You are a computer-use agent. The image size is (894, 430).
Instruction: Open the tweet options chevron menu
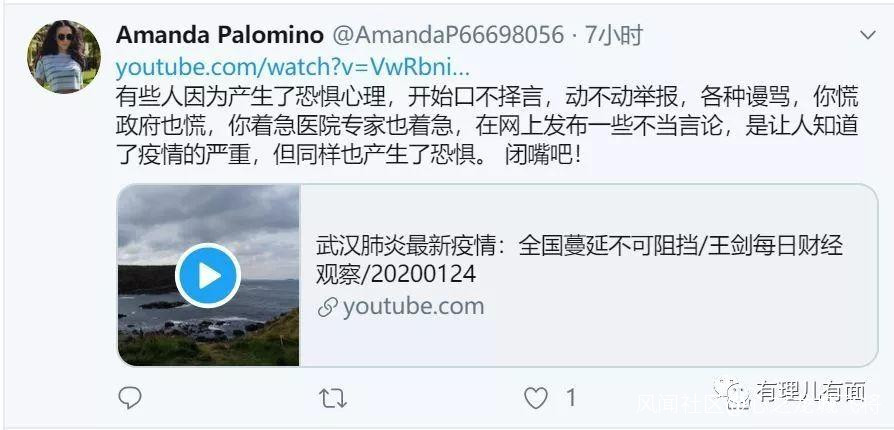867,35
